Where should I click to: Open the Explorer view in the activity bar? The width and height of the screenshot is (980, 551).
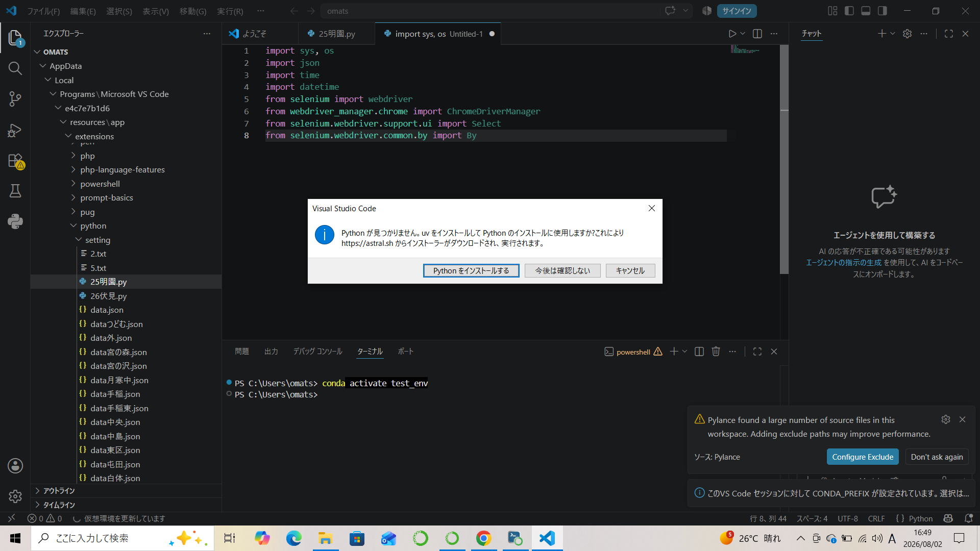tap(15, 38)
